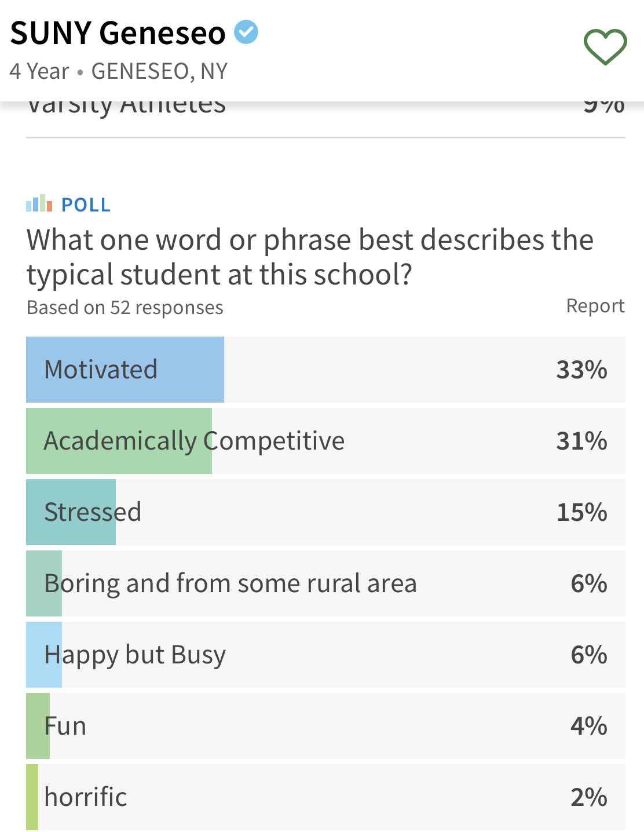Choose the Fun poll row
This screenshot has height=832, width=644.
point(325,726)
